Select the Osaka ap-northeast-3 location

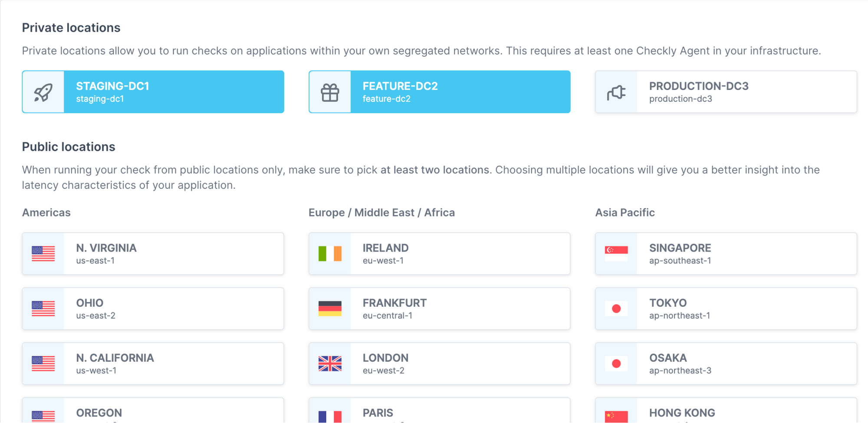tap(738, 364)
